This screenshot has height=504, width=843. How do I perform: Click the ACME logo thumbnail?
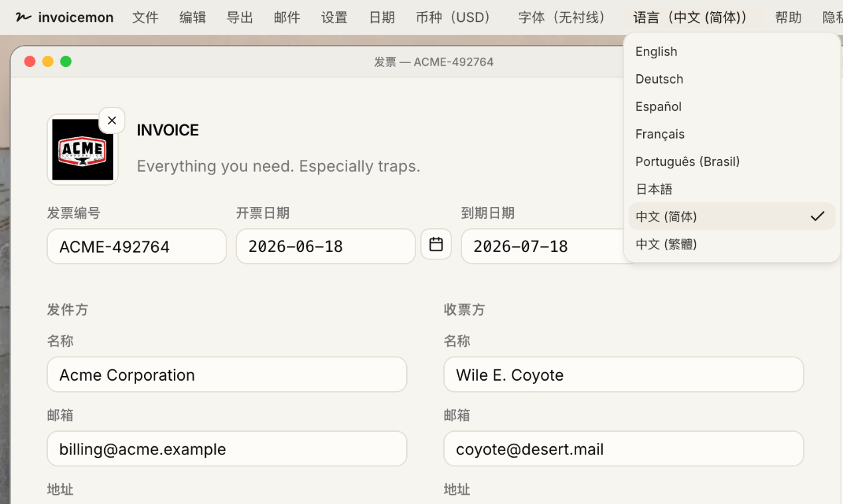(x=82, y=149)
